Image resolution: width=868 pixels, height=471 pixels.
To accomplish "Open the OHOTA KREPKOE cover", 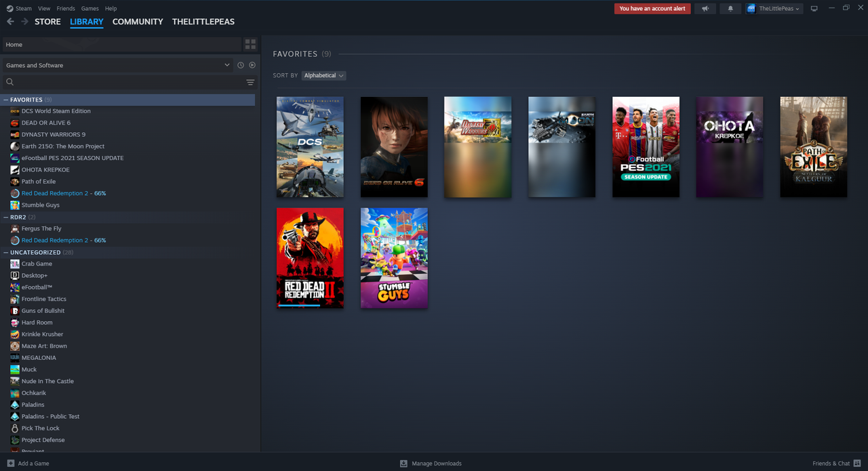I will (x=730, y=147).
